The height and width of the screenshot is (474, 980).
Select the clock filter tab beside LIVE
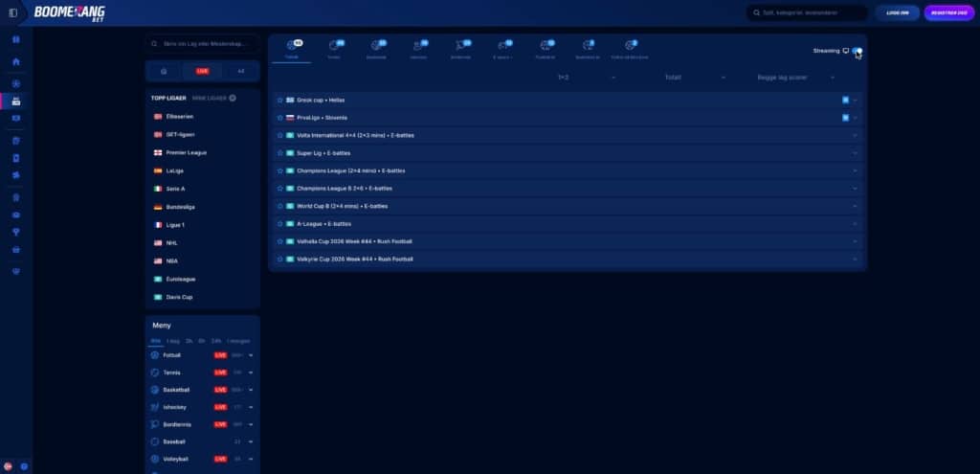tap(164, 71)
